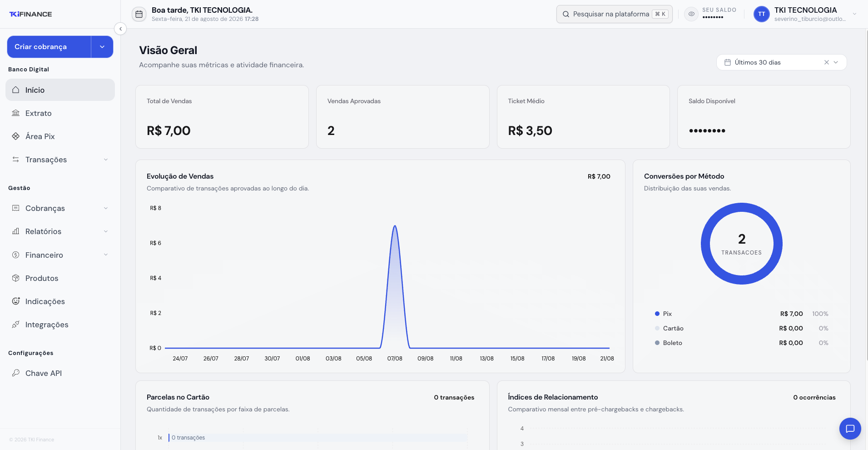Open Área Pix
The width and height of the screenshot is (868, 450).
60,136
